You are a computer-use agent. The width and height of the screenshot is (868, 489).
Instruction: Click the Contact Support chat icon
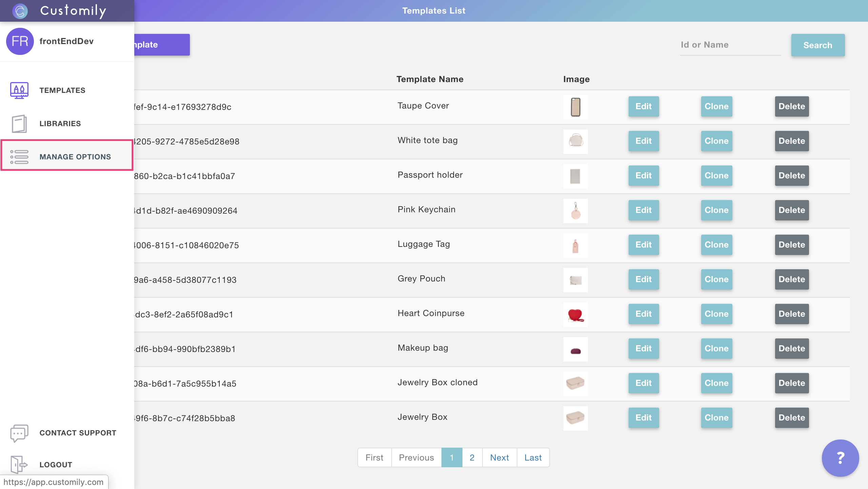tap(19, 433)
